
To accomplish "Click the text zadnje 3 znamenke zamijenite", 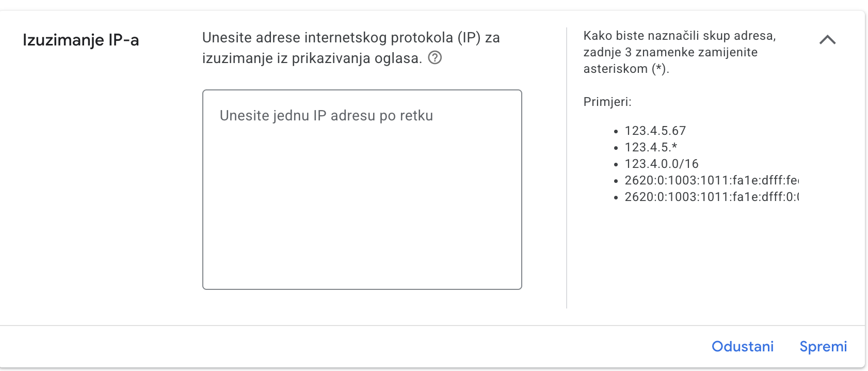I will coord(670,52).
